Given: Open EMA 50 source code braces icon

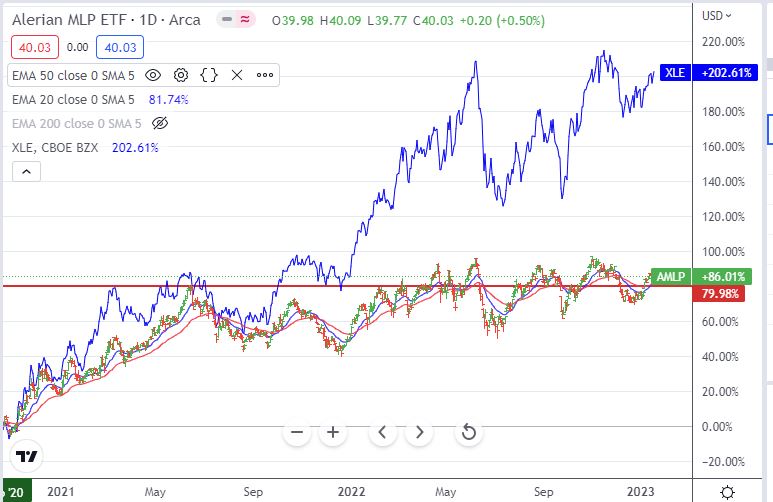Looking at the screenshot, I should (209, 75).
